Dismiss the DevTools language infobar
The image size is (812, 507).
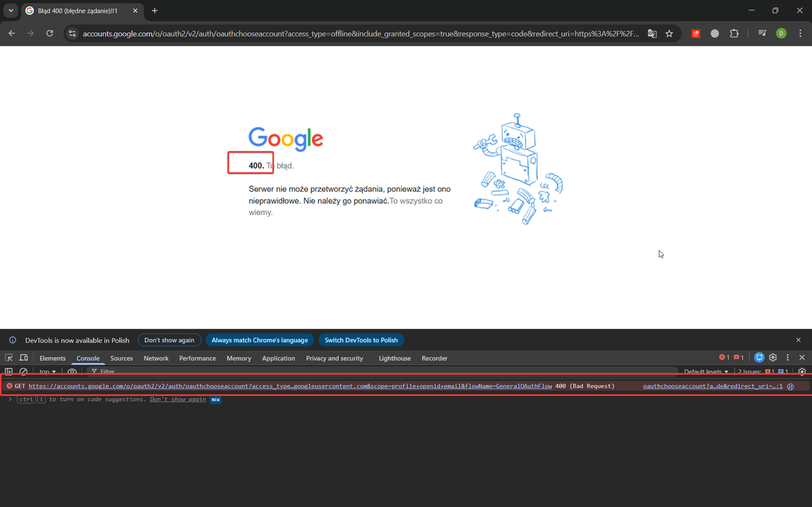click(798, 340)
